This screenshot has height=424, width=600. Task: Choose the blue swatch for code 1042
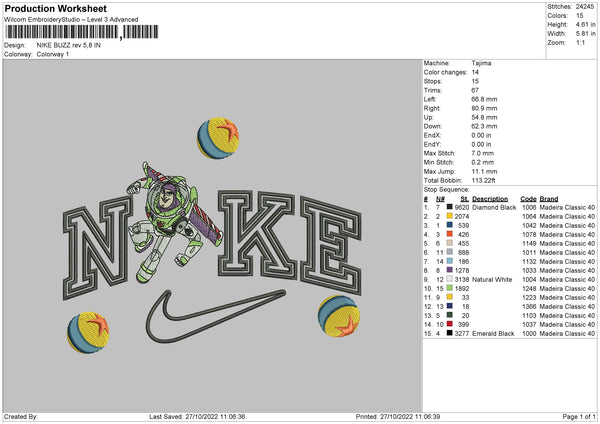click(450, 225)
